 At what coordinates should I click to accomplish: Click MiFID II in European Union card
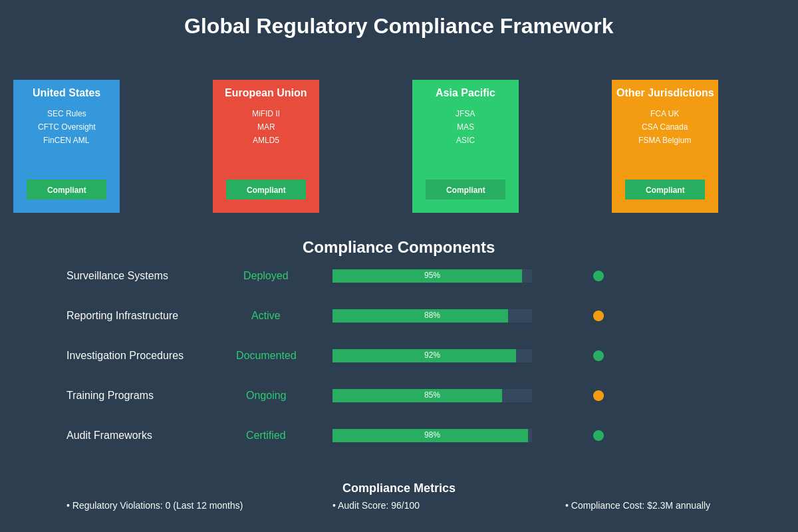tap(266, 114)
